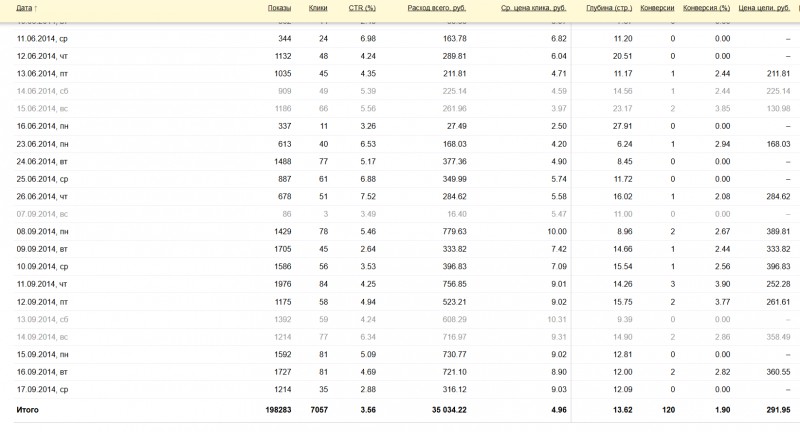The image size is (800, 432).
Task: Sort by the Показы column header
Action: (279, 8)
